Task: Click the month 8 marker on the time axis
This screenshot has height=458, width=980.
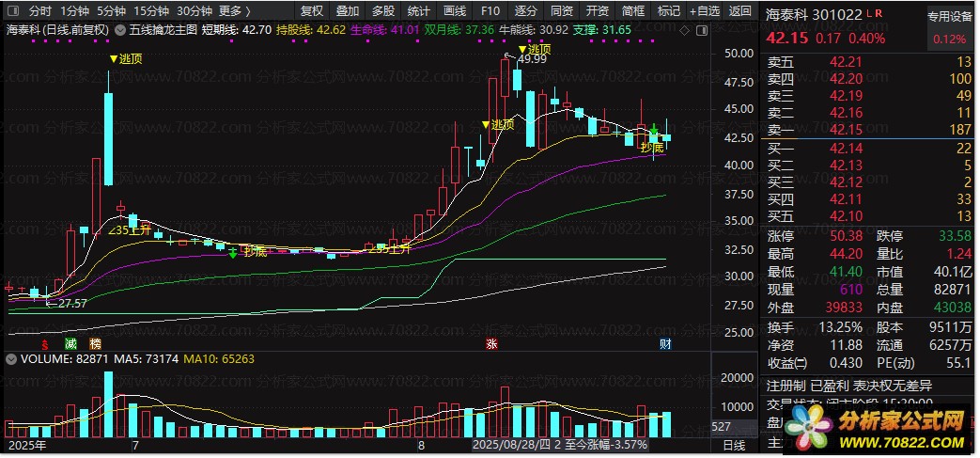Action: point(421,446)
